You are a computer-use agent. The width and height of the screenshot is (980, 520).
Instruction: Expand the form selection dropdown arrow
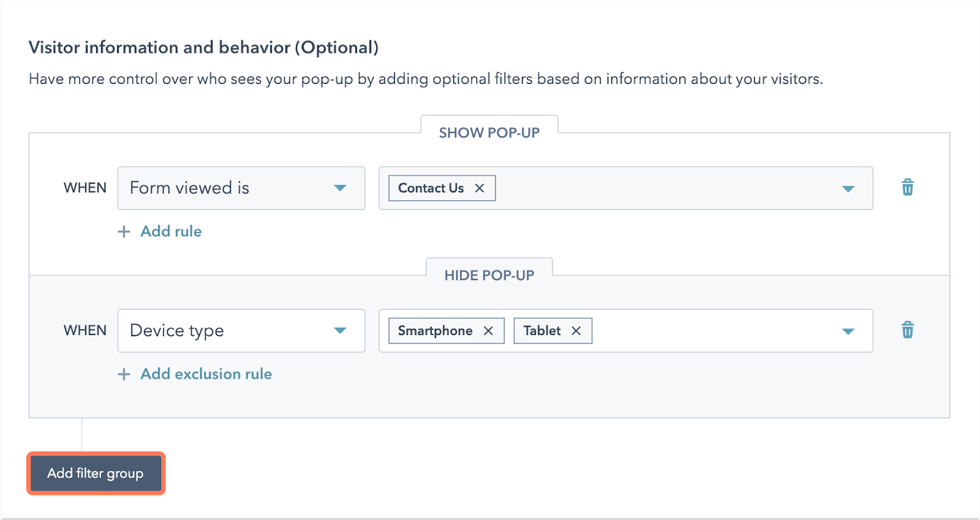[848, 189]
